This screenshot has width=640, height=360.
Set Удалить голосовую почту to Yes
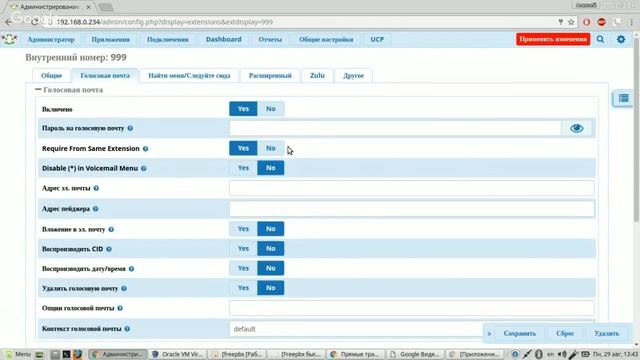tap(243, 288)
